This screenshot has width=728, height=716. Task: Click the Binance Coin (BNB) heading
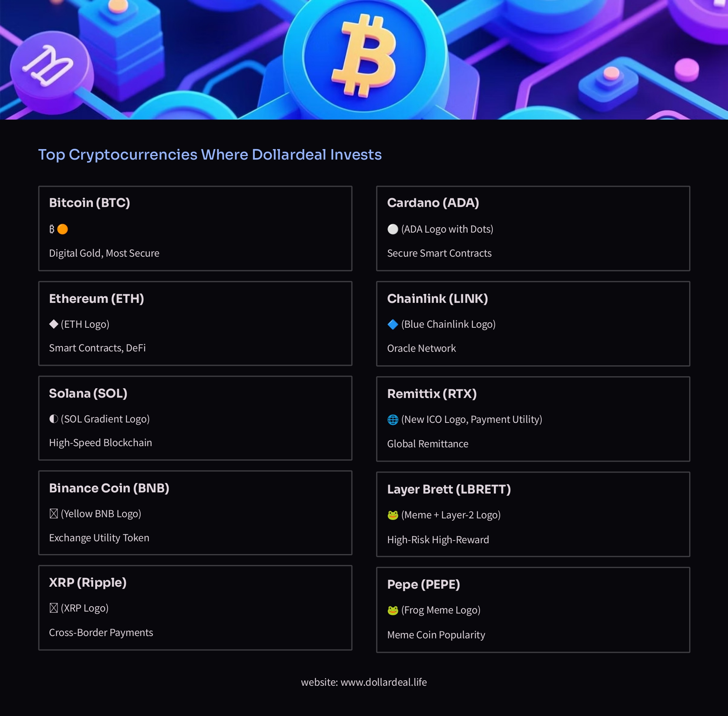click(109, 488)
